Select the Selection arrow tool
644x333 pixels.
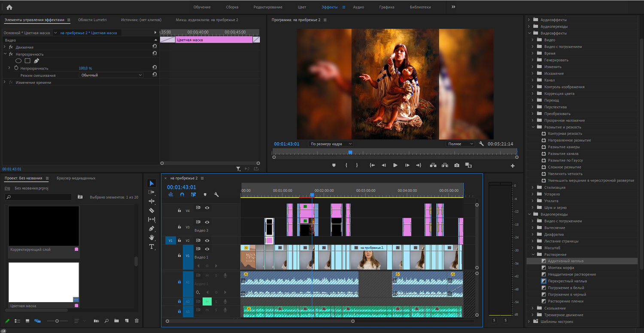tap(152, 184)
